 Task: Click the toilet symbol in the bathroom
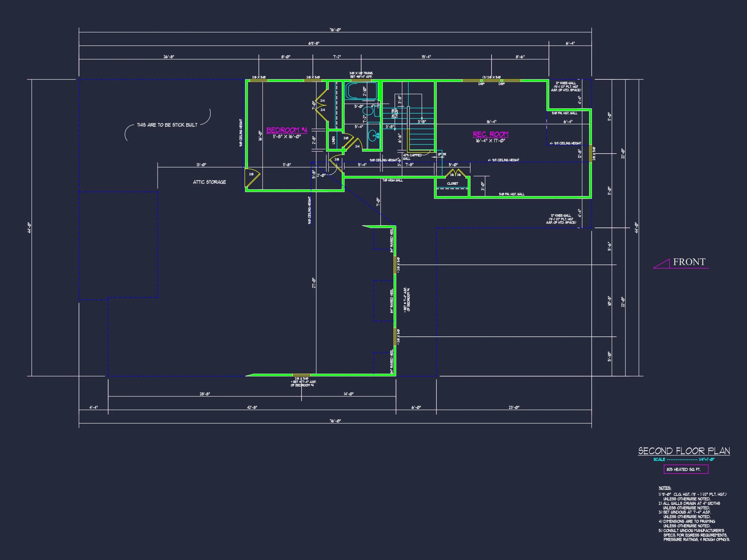[x=368, y=111]
